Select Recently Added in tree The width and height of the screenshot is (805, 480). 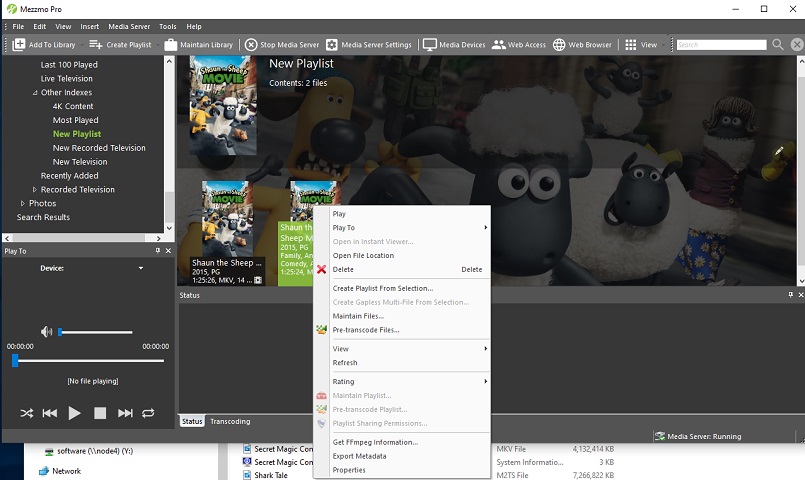pos(69,176)
